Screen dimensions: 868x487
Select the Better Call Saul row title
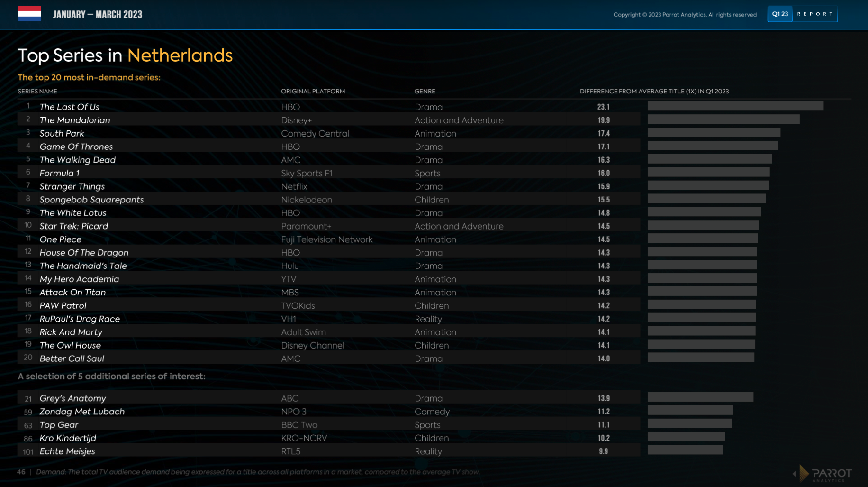click(x=72, y=359)
